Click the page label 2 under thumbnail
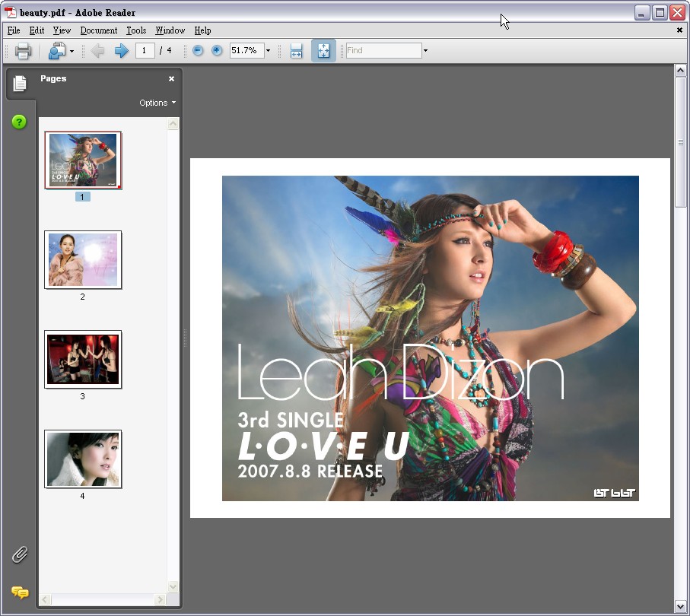The width and height of the screenshot is (690, 616). point(82,297)
